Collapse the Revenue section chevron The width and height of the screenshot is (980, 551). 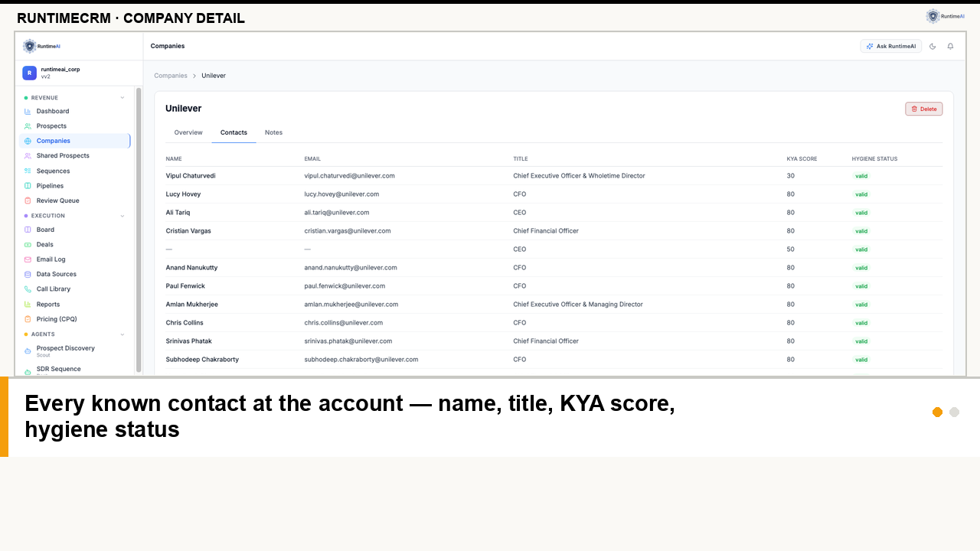pyautogui.click(x=122, y=98)
